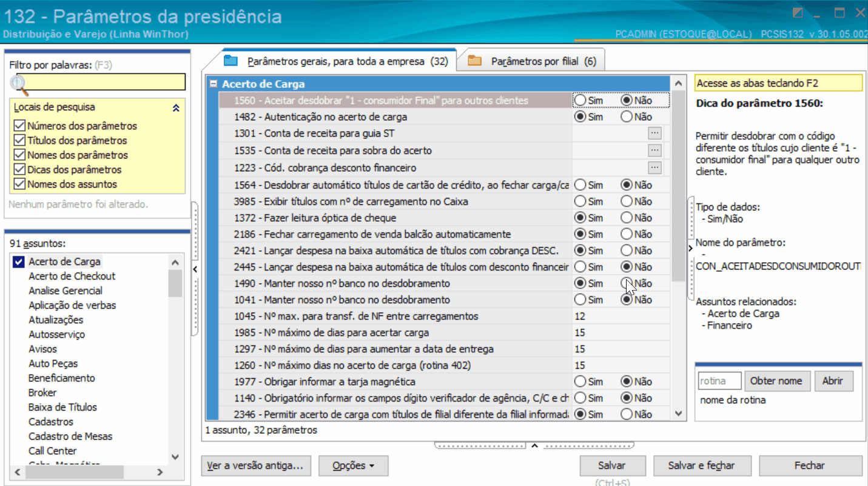Click the Abrir routine button
868x486 pixels.
832,381
